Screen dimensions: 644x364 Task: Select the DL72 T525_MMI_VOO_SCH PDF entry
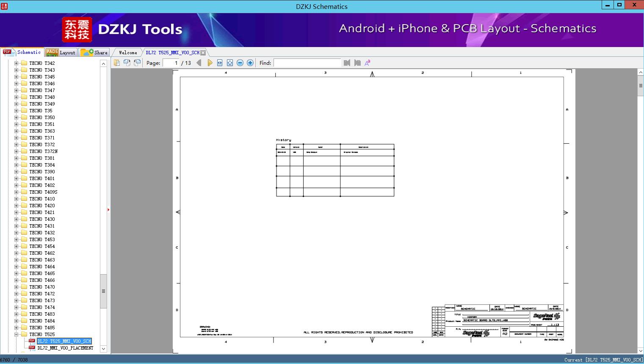(x=64, y=341)
